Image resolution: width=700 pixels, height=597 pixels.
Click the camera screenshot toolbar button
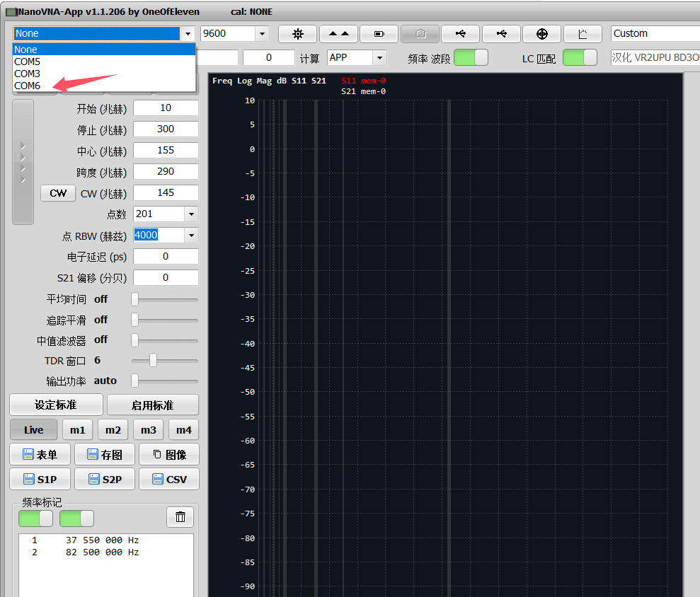tap(420, 34)
